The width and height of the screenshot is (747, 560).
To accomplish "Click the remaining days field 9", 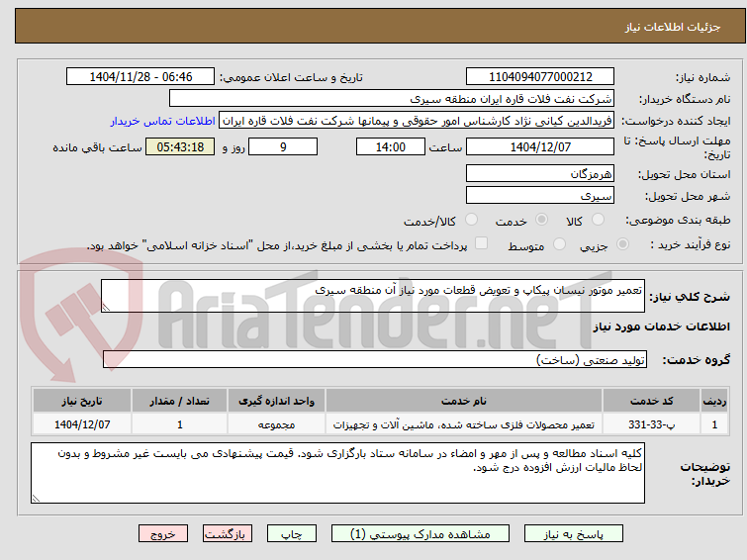I will pyautogui.click(x=283, y=146).
